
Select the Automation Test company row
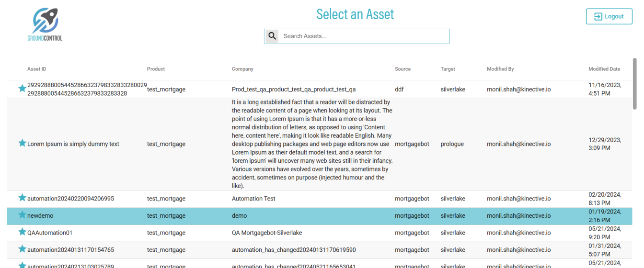tap(253, 199)
